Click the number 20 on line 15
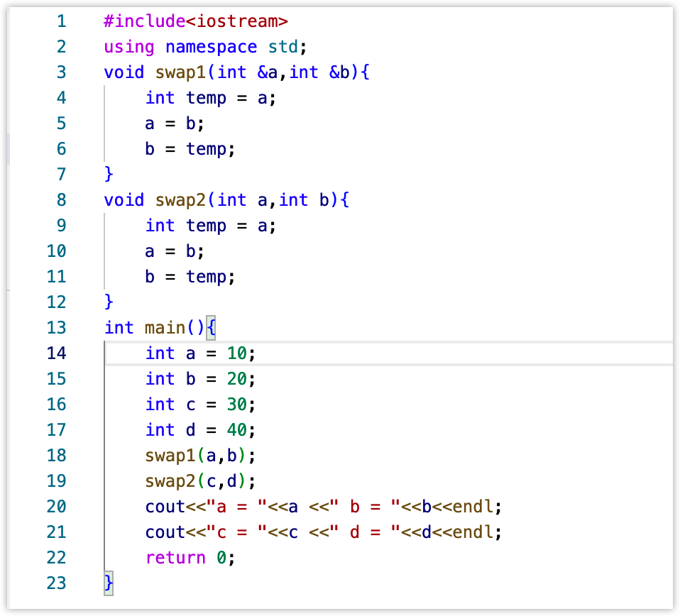The width and height of the screenshot is (680, 616). click(x=237, y=379)
